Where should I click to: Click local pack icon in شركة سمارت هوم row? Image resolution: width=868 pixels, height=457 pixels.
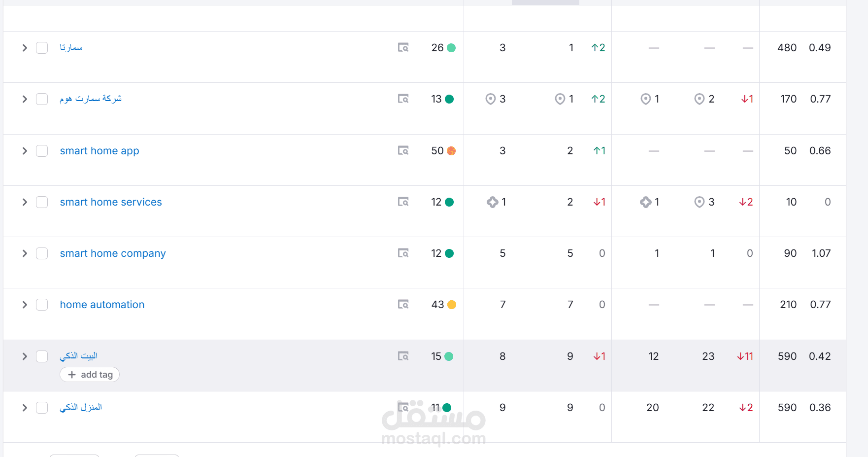click(490, 99)
